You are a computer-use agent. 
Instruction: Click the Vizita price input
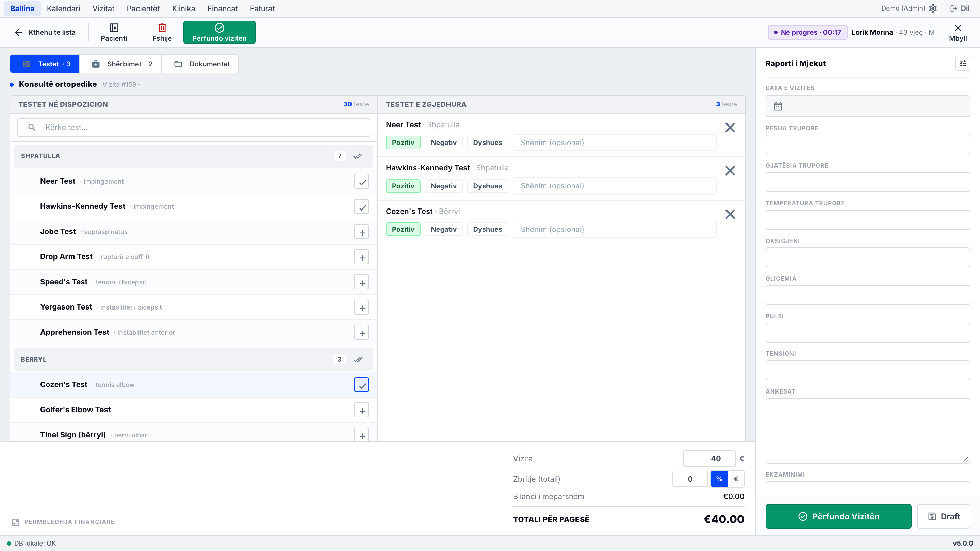pyautogui.click(x=709, y=458)
